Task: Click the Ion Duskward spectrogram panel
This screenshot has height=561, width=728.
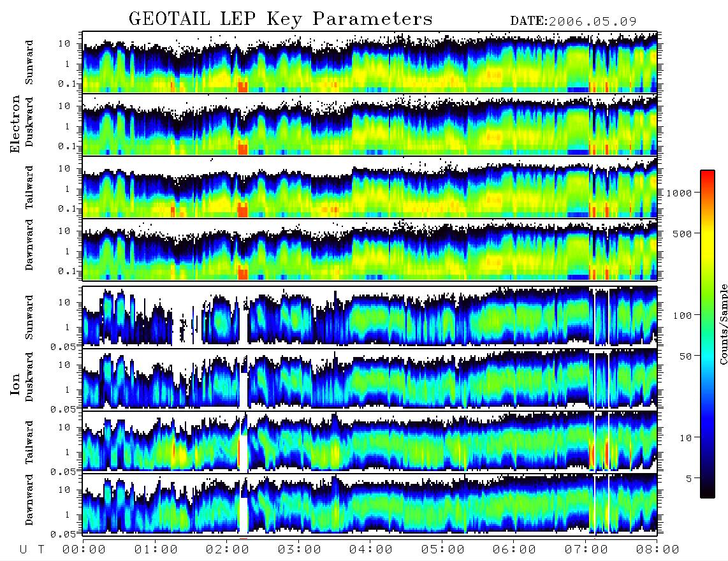Action: (370, 379)
